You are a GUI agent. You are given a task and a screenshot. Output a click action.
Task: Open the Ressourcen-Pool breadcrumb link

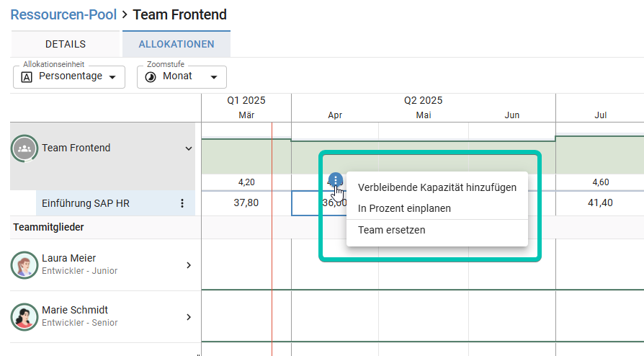coord(63,14)
